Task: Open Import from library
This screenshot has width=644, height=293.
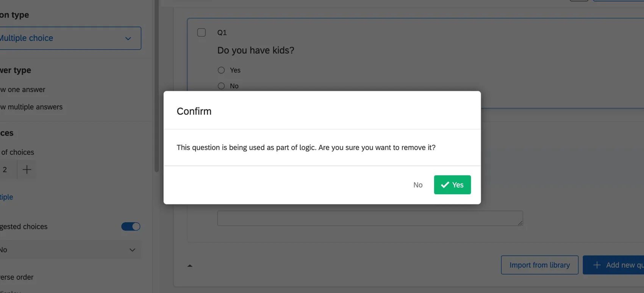Action: click(539, 265)
